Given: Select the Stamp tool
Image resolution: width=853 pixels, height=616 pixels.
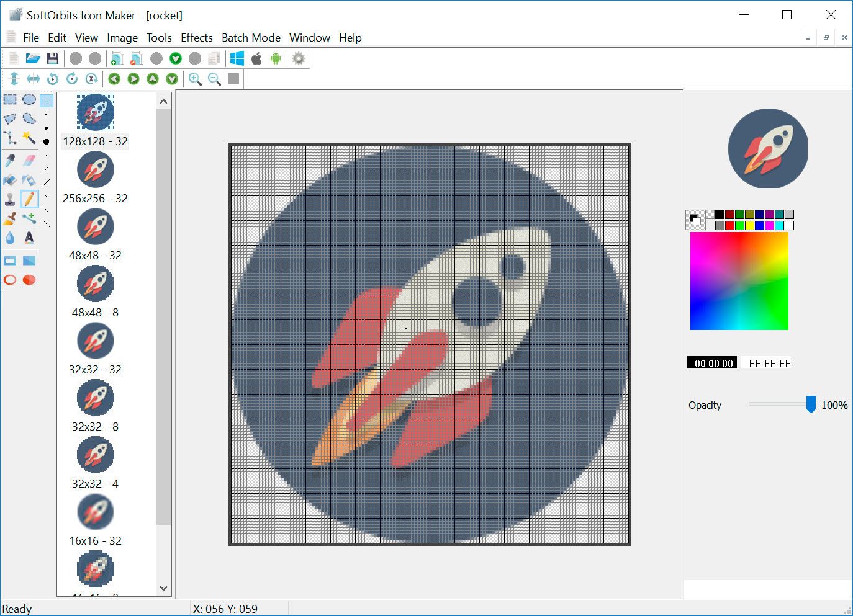Looking at the screenshot, I should click(9, 199).
